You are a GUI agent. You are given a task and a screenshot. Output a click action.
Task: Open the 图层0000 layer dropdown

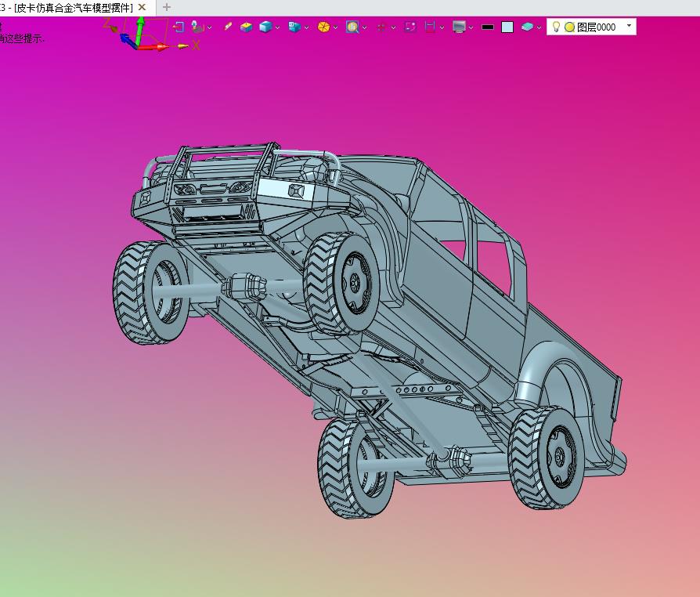pos(629,26)
